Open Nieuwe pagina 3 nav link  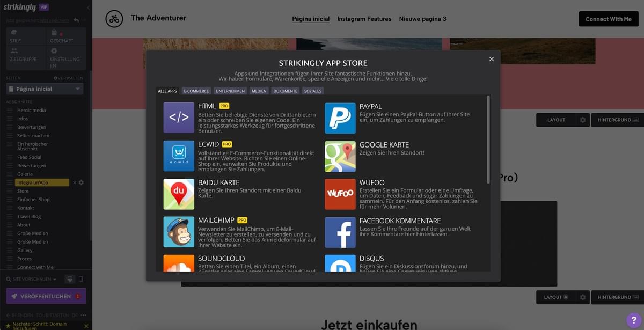(422, 19)
